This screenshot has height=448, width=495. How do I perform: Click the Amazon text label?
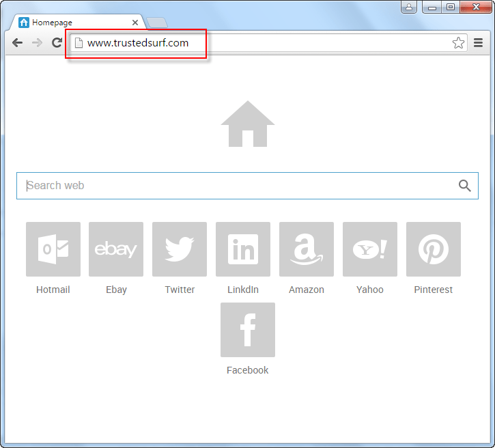click(x=307, y=290)
